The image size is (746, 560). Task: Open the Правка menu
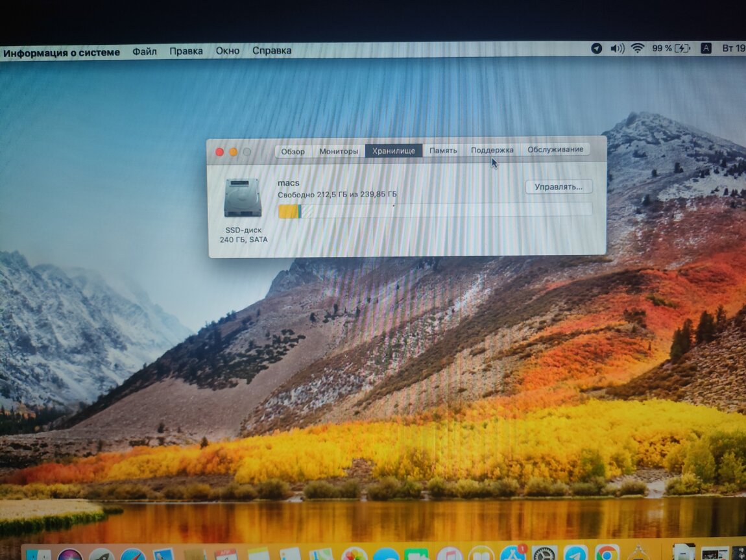[186, 51]
